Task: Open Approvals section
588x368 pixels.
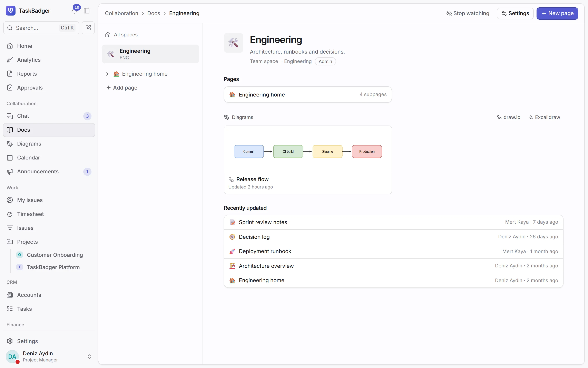Action: 49,87
